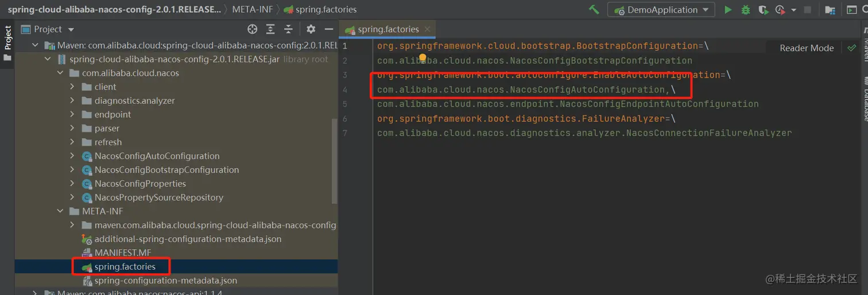The height and width of the screenshot is (295, 868).
Task: Run DemoApplication with the green play icon
Action: pyautogui.click(x=728, y=10)
